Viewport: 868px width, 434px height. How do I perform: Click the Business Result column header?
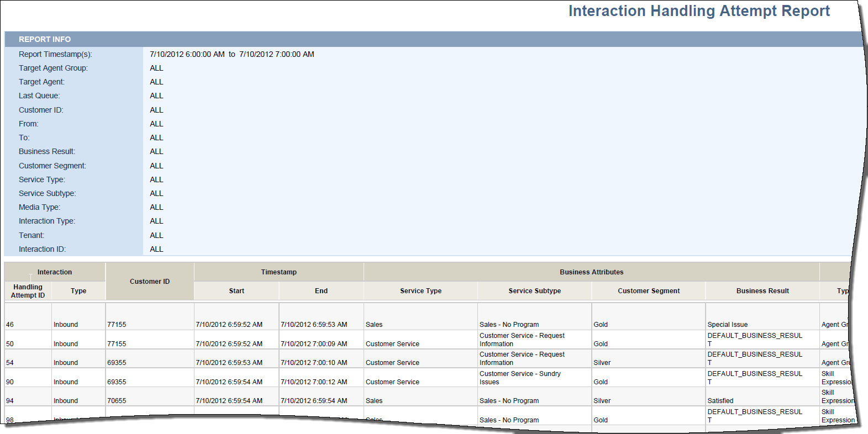(x=762, y=291)
